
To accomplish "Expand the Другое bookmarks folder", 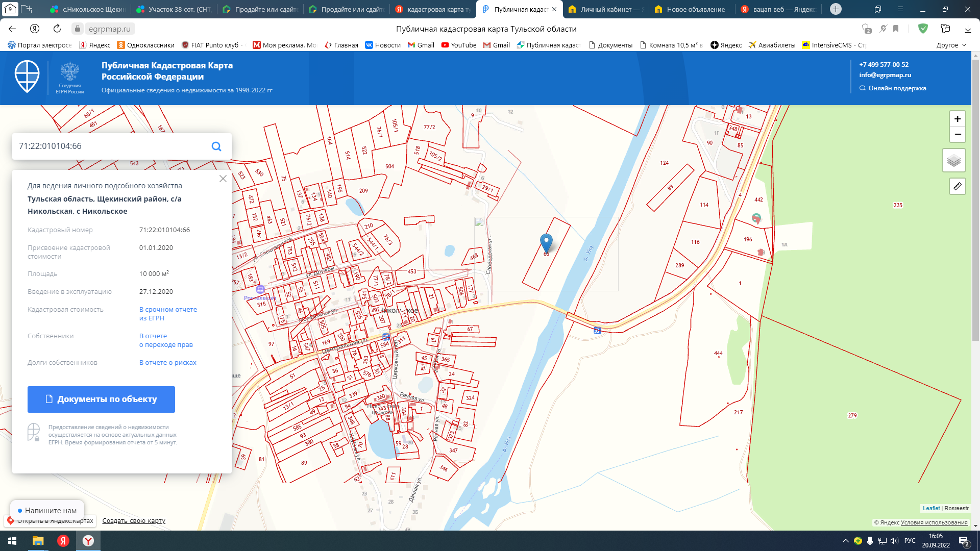I will pos(951,45).
